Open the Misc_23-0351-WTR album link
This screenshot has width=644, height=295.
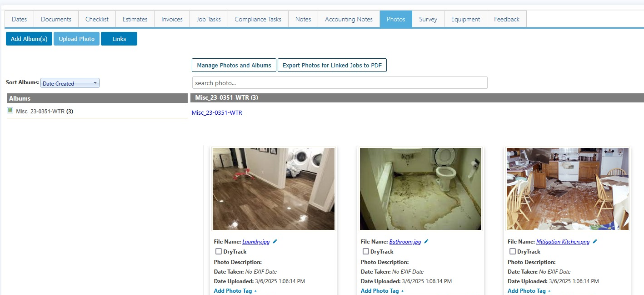[217, 112]
